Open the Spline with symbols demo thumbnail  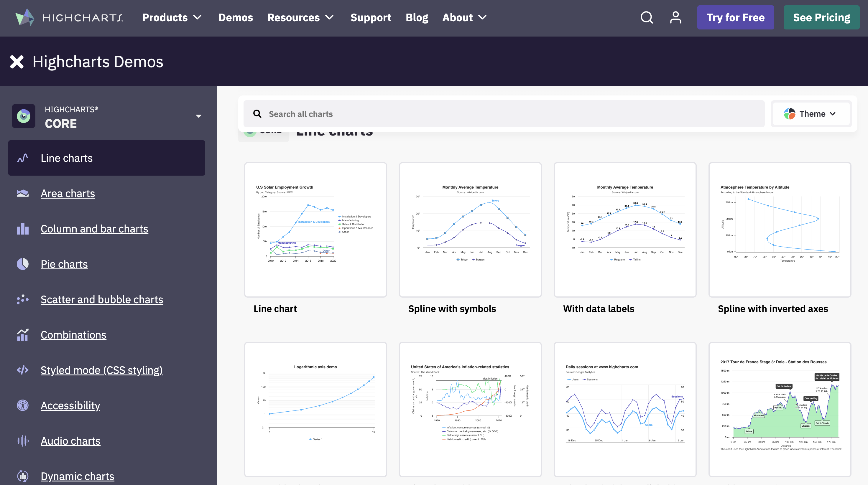[470, 230]
